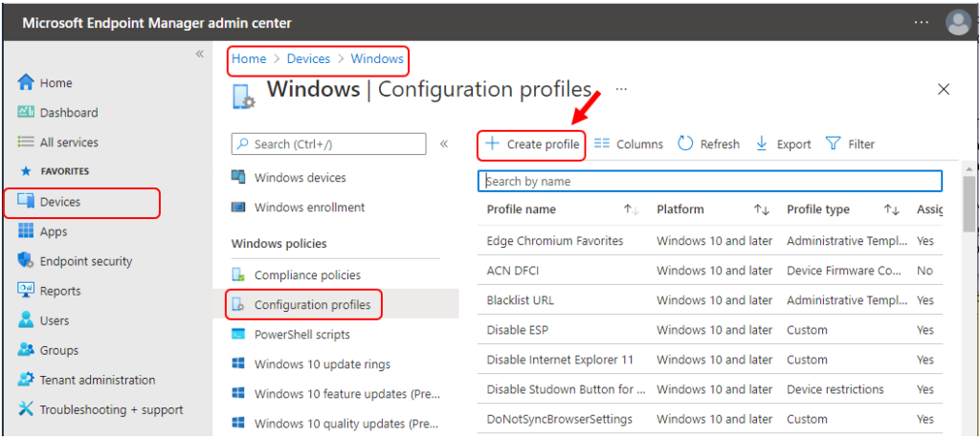Image resolution: width=980 pixels, height=439 pixels.
Task: Sort by Profile name column
Action: pyautogui.click(x=632, y=210)
